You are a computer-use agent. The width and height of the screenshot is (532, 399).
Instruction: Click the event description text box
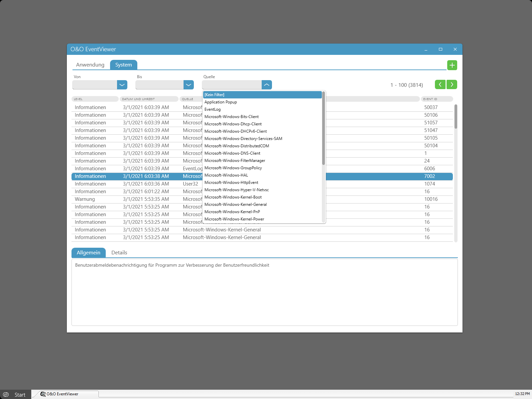(x=265, y=292)
